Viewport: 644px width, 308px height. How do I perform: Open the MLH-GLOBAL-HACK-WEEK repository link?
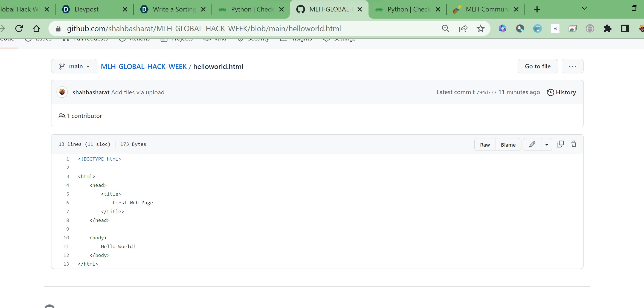click(x=144, y=66)
